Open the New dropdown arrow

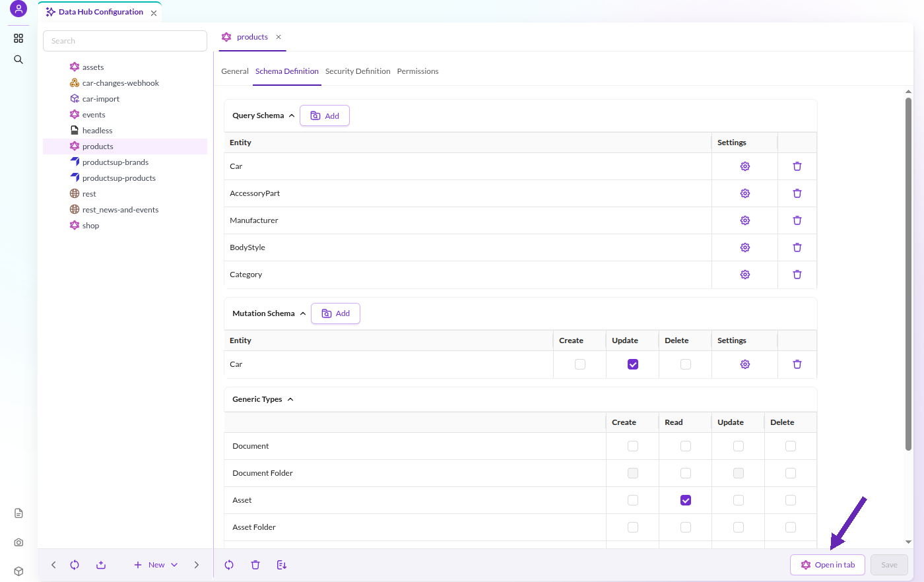(174, 565)
